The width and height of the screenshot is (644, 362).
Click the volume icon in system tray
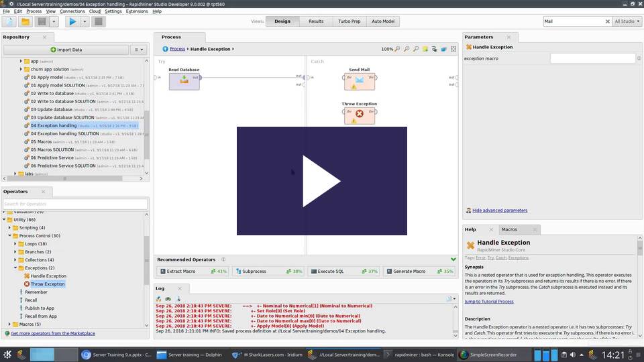point(572,355)
